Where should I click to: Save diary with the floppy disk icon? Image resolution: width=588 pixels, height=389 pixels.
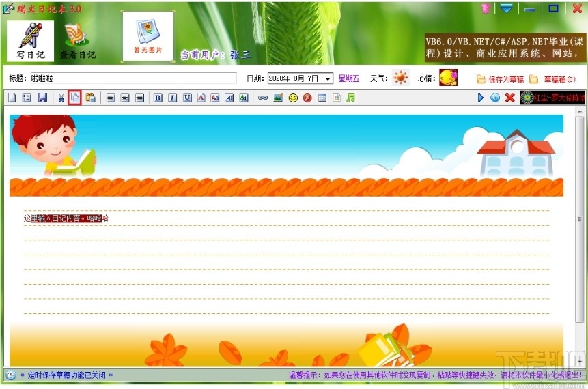[42, 98]
